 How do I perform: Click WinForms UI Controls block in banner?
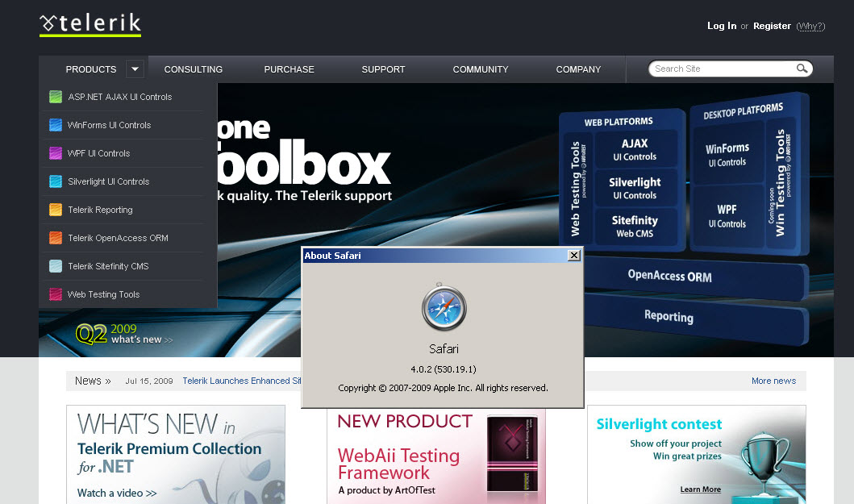coord(727,154)
